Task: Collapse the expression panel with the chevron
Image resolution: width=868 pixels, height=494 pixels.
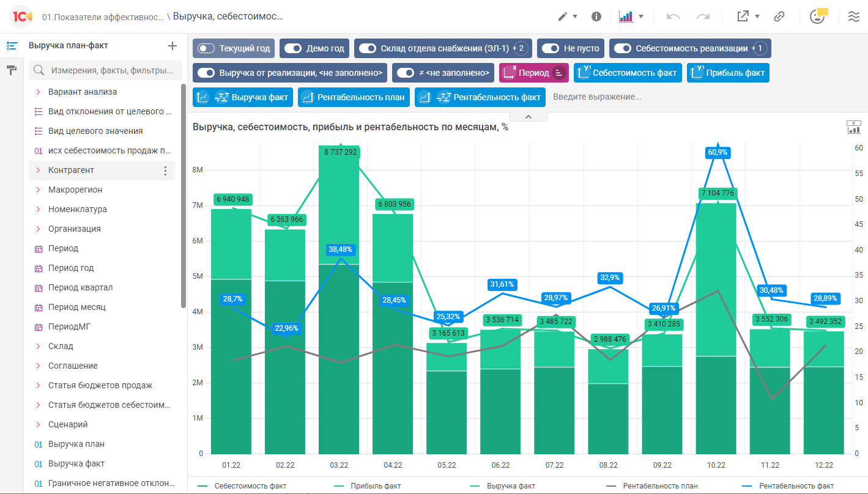Action: (x=529, y=117)
